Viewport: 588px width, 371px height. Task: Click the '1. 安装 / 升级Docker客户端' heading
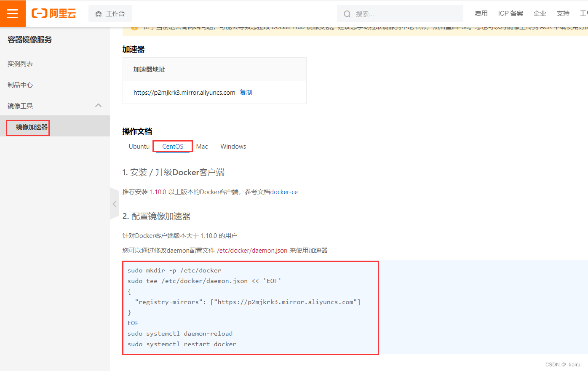174,172
